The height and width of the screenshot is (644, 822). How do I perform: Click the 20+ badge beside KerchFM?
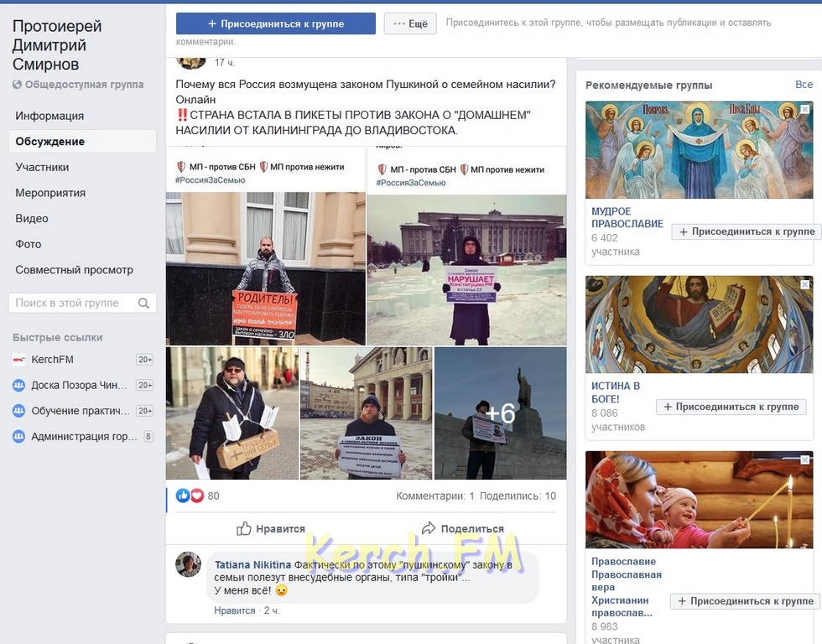tap(144, 360)
